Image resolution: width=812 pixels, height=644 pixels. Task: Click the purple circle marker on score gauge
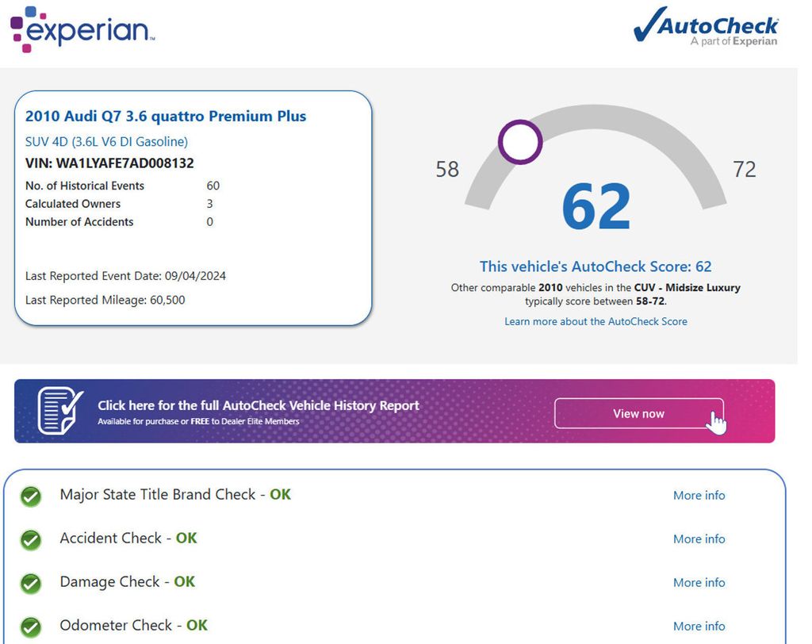click(520, 143)
